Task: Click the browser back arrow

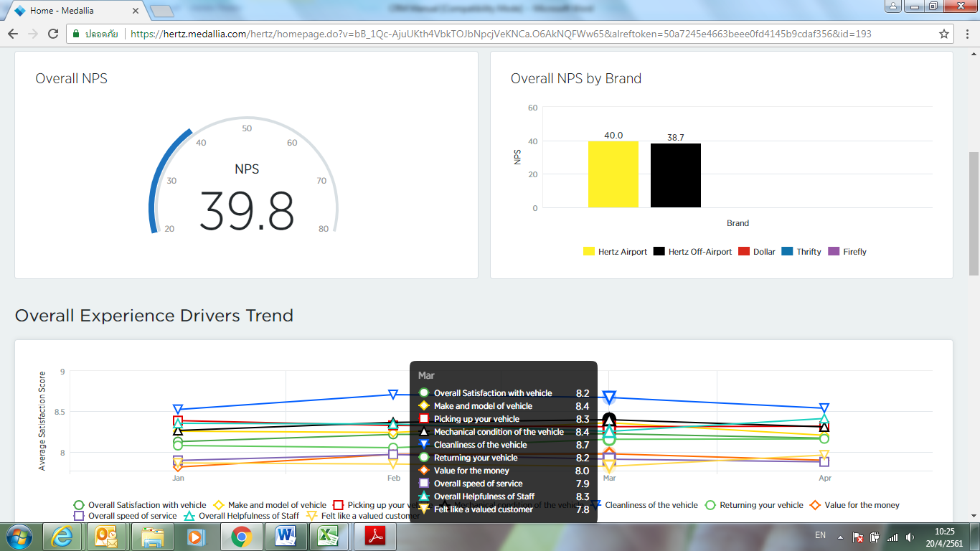Action: pos(12,34)
